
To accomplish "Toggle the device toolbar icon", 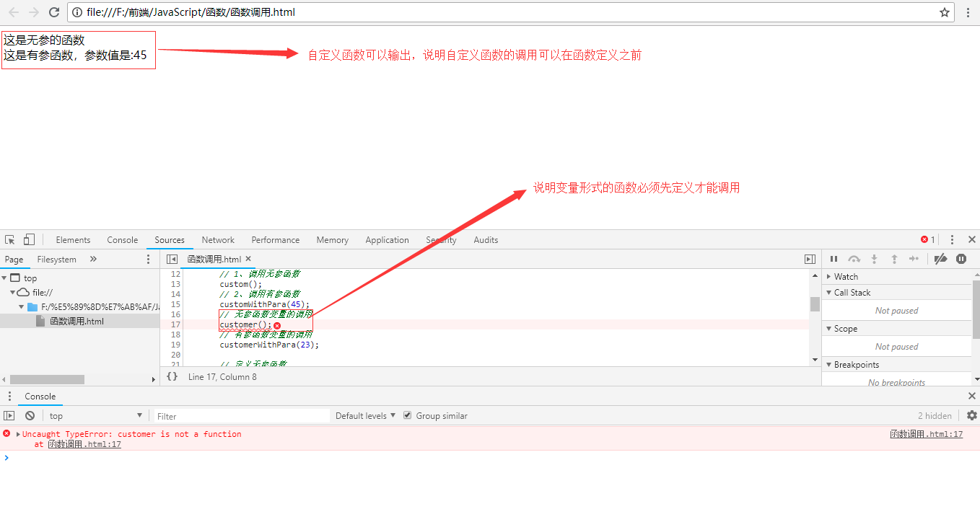I will pos(29,239).
